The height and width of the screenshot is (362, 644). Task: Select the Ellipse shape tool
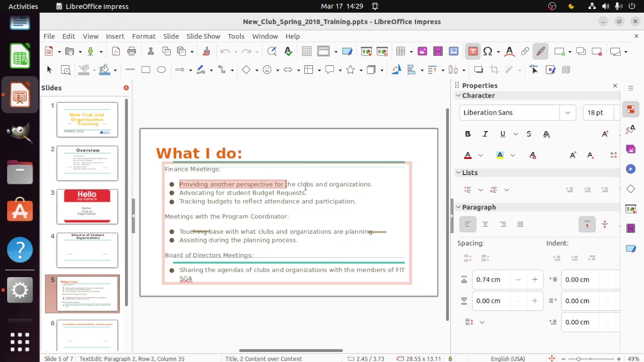pos(162,70)
